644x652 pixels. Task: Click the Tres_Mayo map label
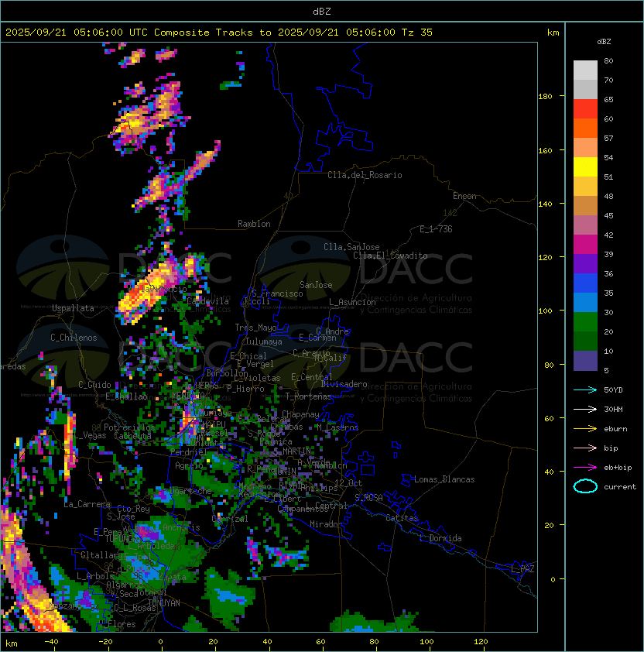coord(255,328)
